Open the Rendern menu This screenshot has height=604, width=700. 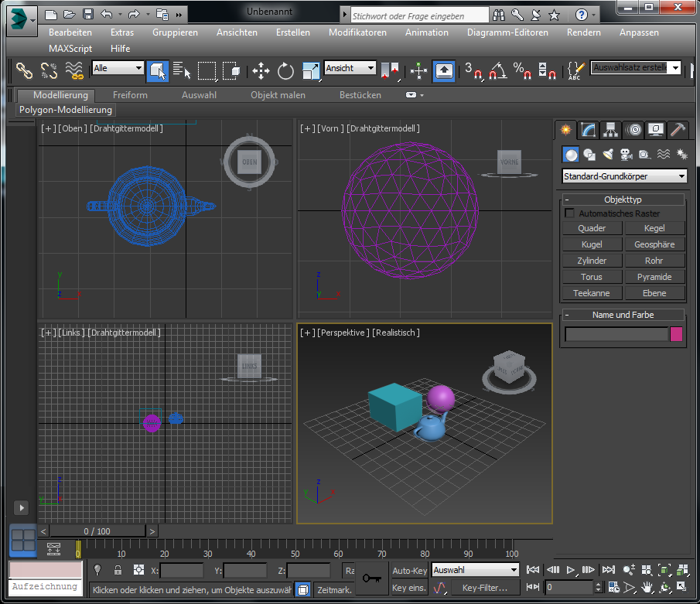click(x=583, y=32)
